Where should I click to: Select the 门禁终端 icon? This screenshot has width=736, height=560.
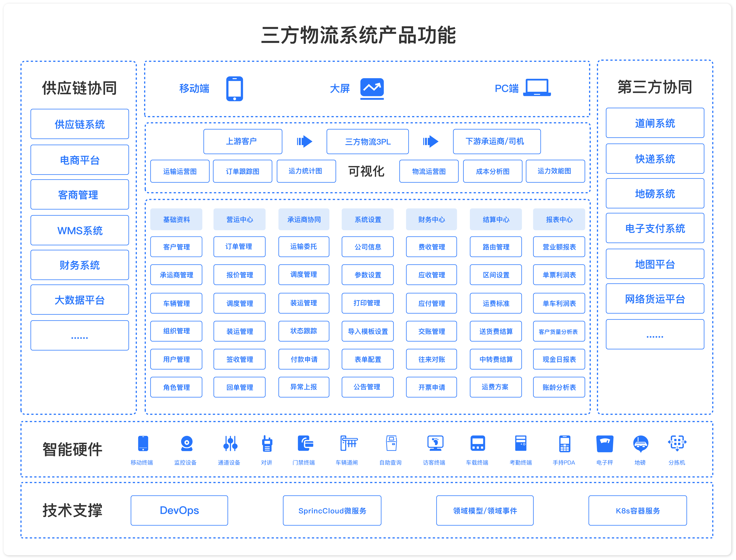coord(305,443)
